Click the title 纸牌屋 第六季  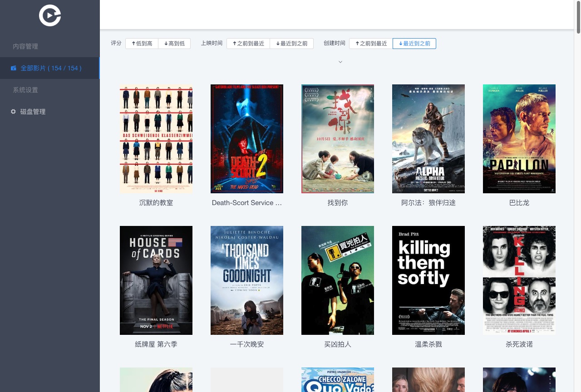tap(156, 344)
